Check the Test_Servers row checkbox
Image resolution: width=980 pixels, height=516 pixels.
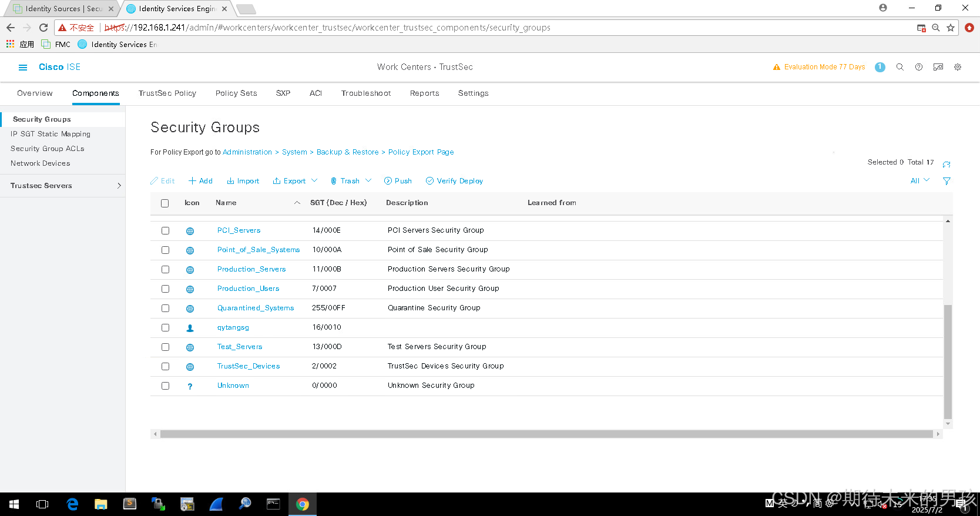tap(165, 347)
